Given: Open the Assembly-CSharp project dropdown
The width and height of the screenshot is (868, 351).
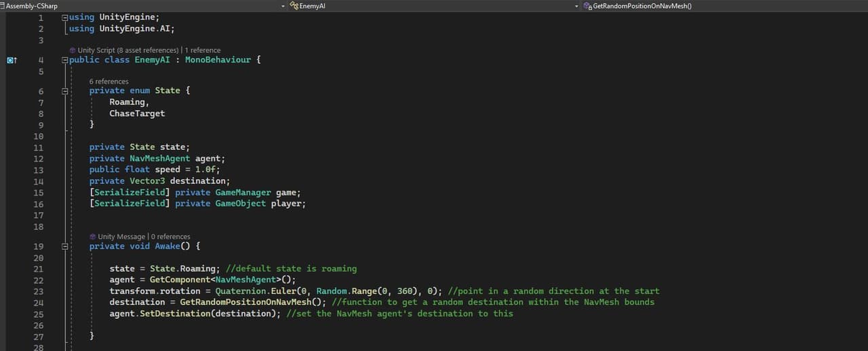Looking at the screenshot, I should 142,5.
